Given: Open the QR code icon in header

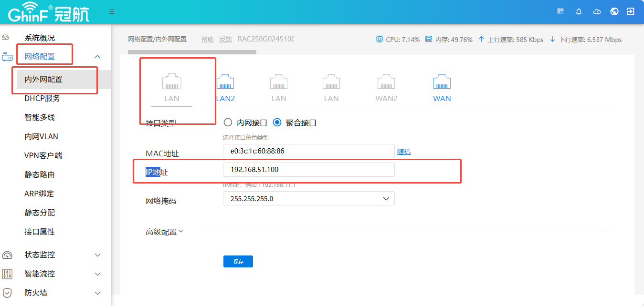Looking at the screenshot, I should point(560,11).
